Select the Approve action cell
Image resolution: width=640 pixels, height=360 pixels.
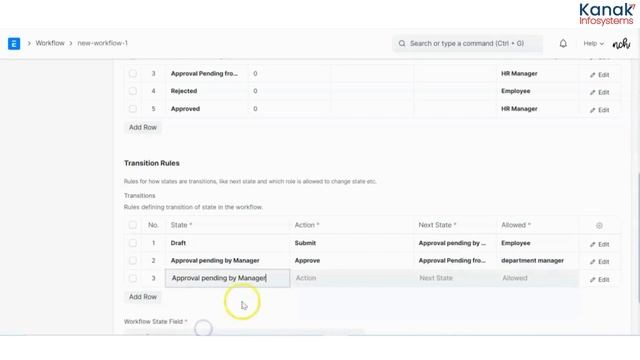coord(352,260)
